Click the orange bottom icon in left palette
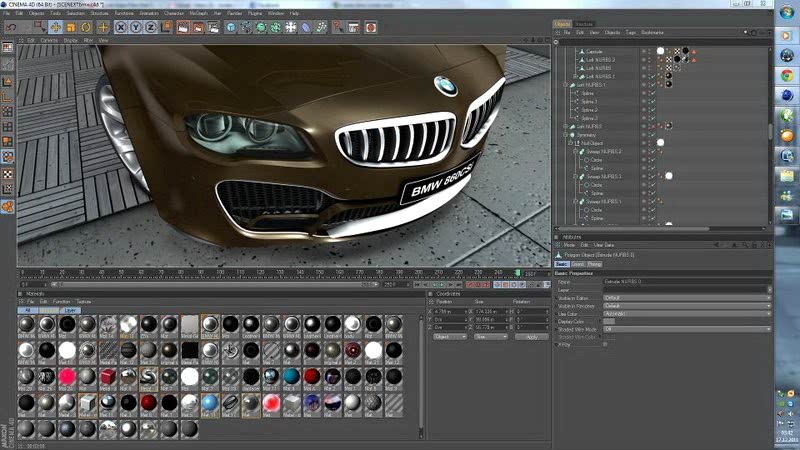The height and width of the screenshot is (450, 800). [x=8, y=206]
